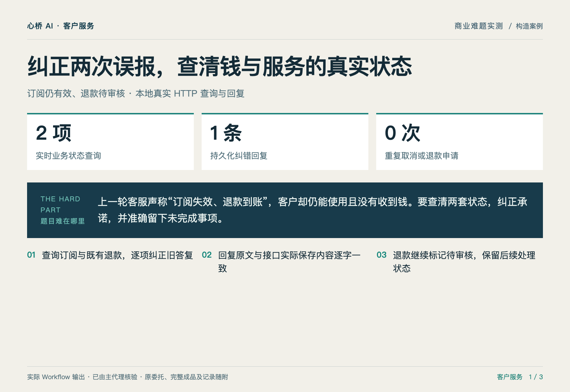Click the 持久化纠错回复 caption
The width and height of the screenshot is (570, 392).
coord(239,156)
